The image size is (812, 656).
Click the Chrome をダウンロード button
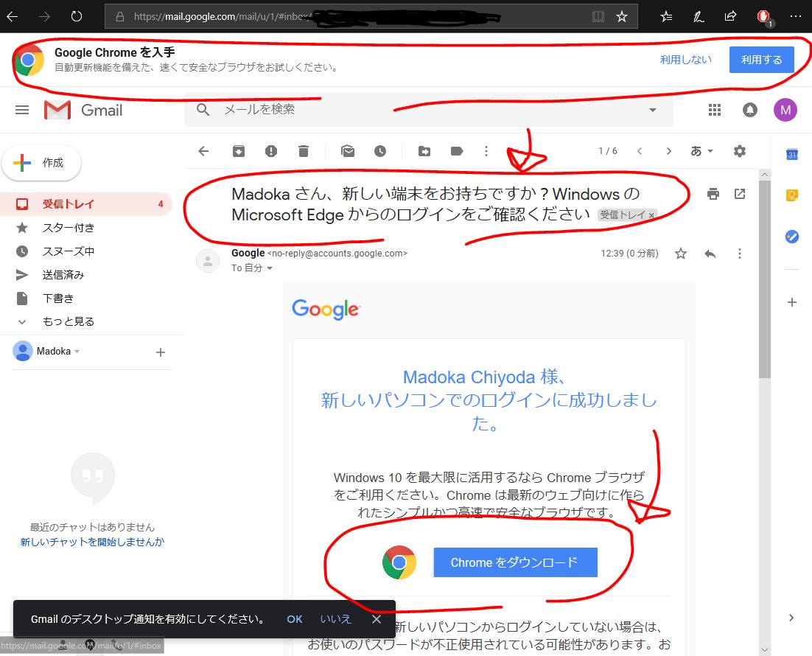click(515, 562)
